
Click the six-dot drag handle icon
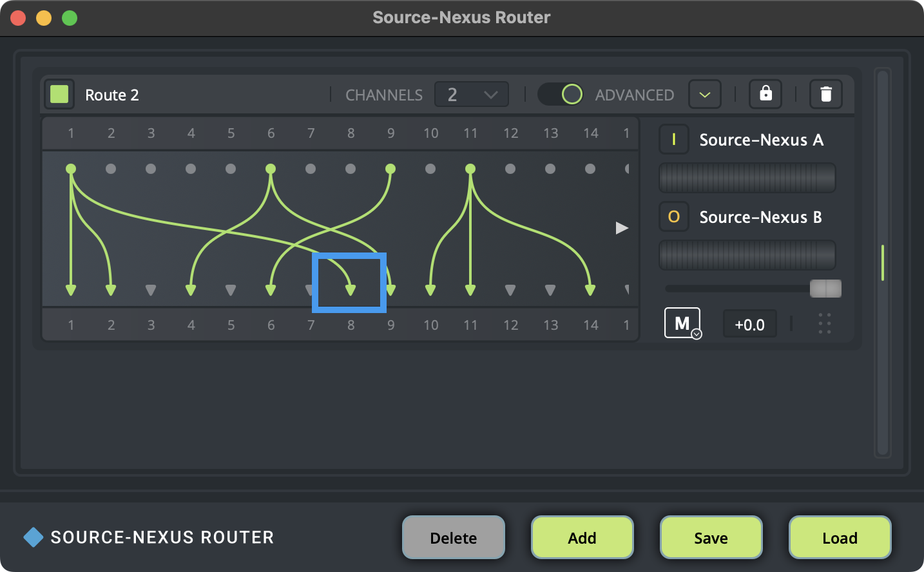click(825, 323)
